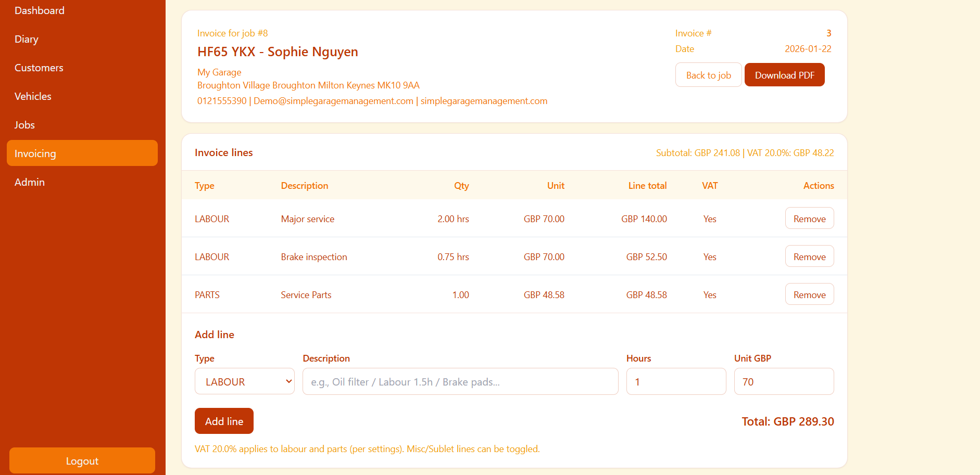Screen dimensions: 980x475
Task: Remove the Major service line
Action: point(809,219)
